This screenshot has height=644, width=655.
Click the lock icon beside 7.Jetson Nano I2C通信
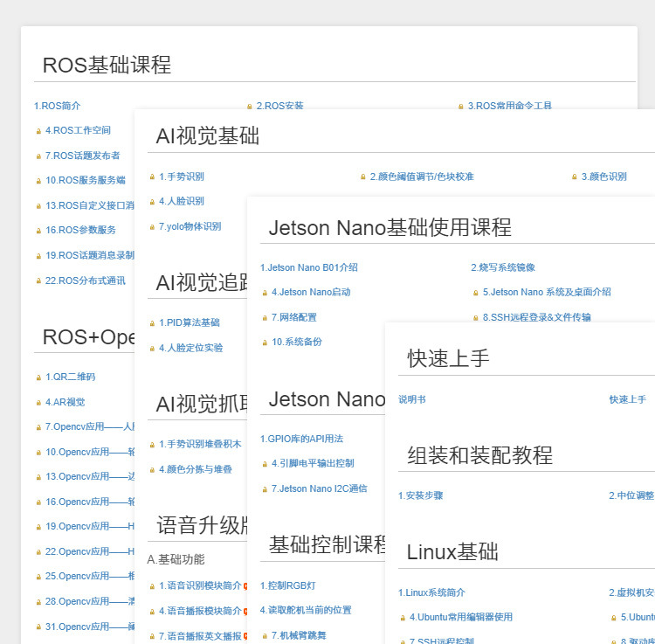[x=265, y=489]
